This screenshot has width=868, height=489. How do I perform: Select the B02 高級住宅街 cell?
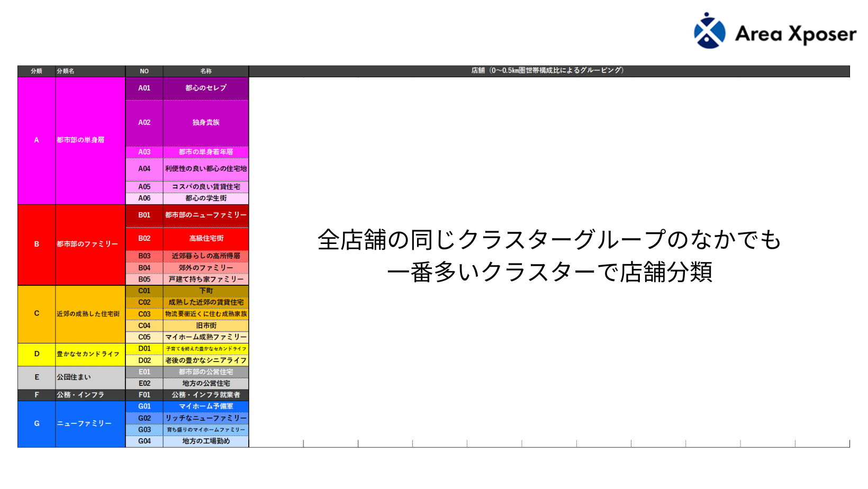click(206, 239)
